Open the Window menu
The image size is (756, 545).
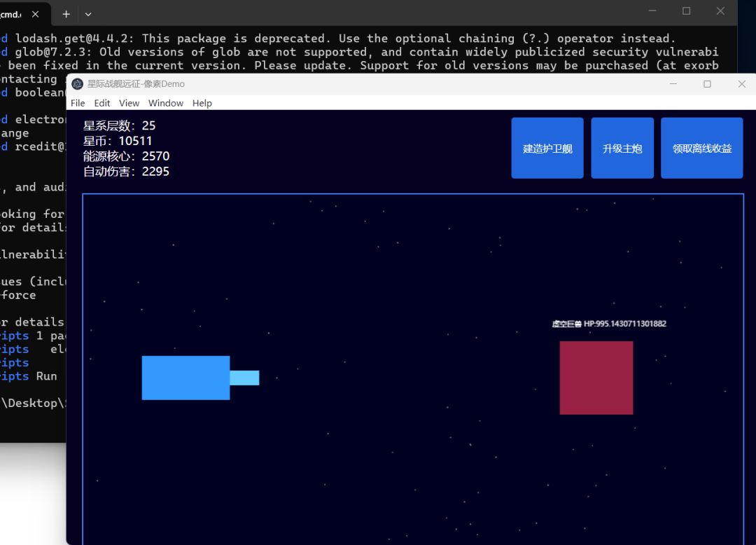(x=166, y=103)
